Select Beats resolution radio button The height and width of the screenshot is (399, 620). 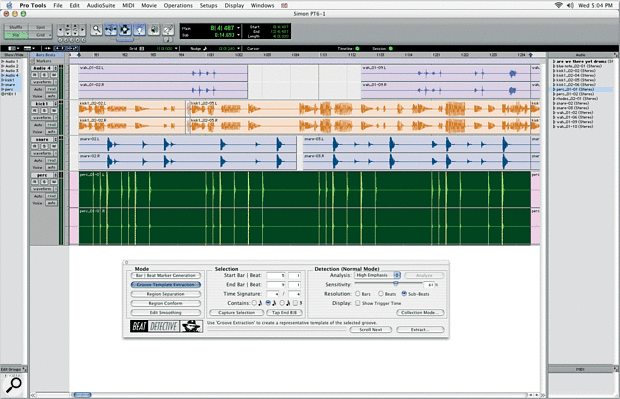[x=381, y=294]
